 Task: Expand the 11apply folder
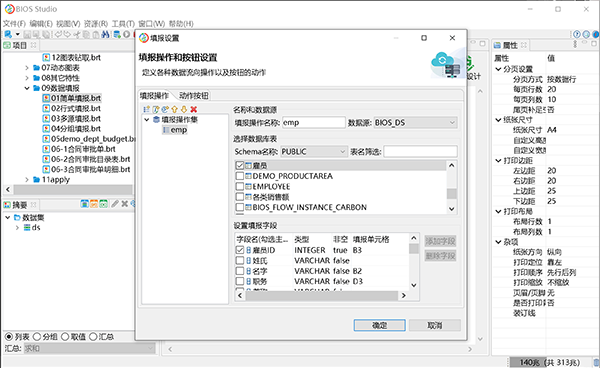(x=27, y=179)
